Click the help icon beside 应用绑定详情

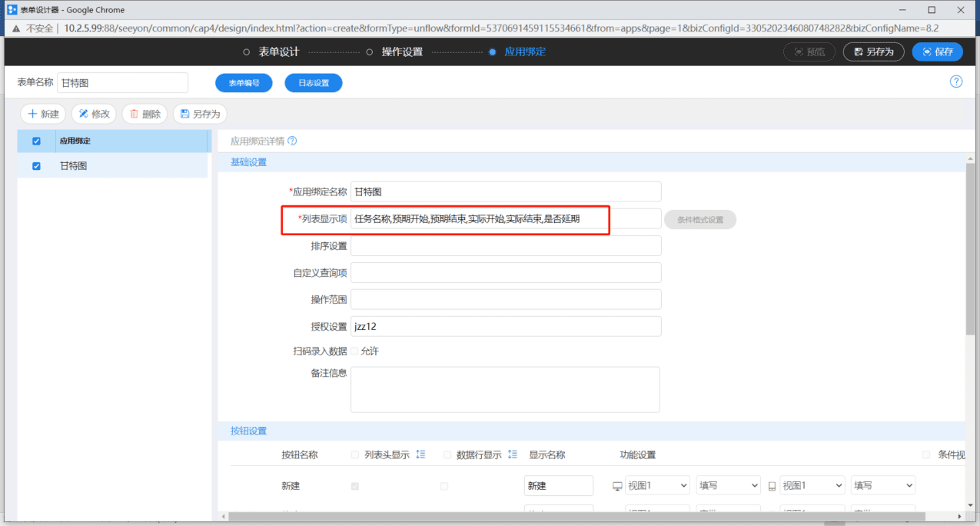point(292,141)
